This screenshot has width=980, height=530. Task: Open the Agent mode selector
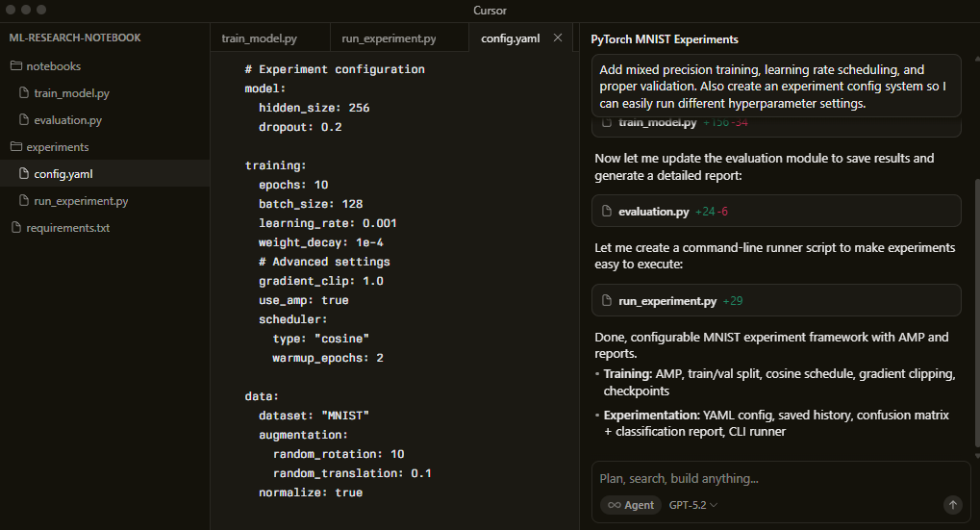click(630, 505)
